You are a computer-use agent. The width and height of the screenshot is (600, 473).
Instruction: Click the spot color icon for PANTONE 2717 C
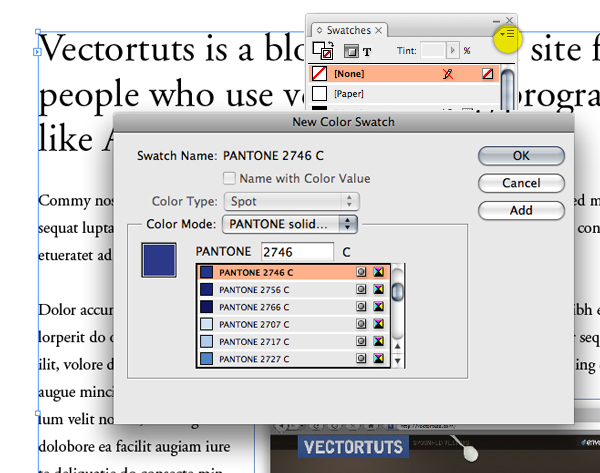pyautogui.click(x=361, y=341)
